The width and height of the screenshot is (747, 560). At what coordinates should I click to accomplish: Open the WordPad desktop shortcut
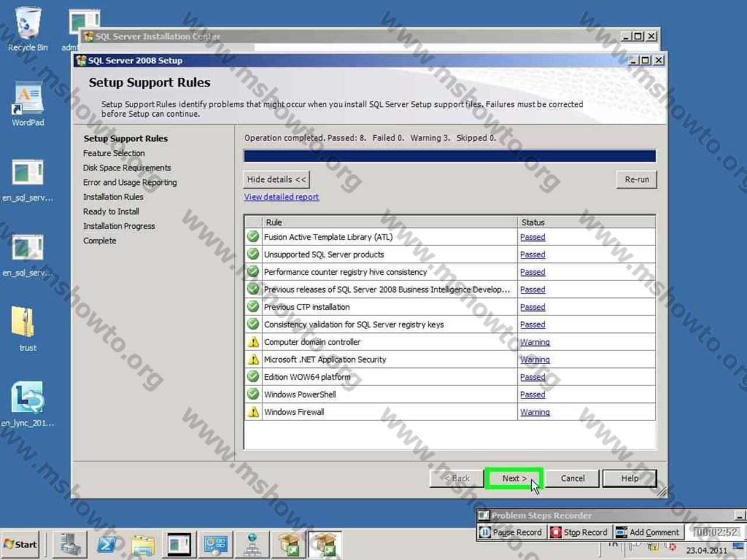[27, 103]
